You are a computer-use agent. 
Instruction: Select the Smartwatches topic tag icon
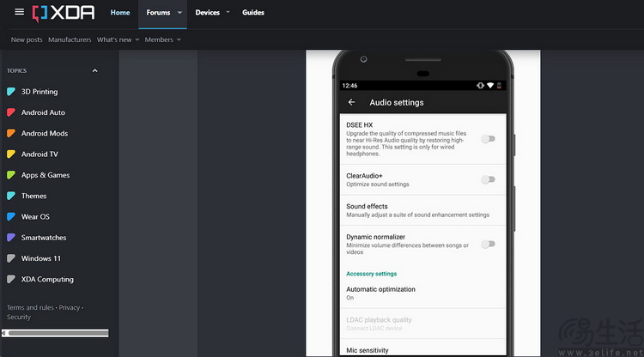[11, 238]
